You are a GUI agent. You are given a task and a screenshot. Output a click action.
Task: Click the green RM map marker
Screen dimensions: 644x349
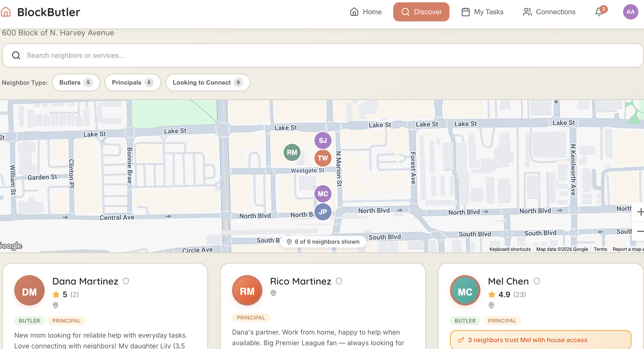point(292,152)
